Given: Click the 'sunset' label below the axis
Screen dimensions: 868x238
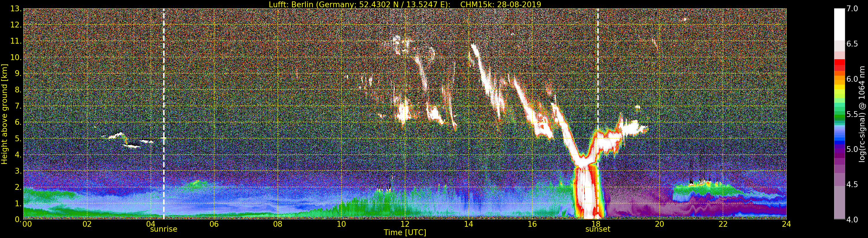Looking at the screenshot, I should pos(598,229).
